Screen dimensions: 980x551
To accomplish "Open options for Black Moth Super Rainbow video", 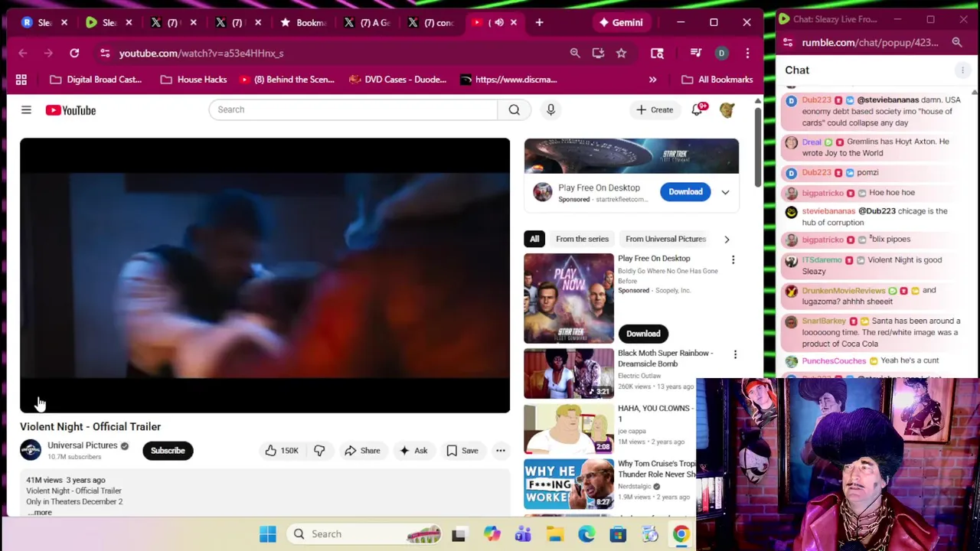I will tap(735, 355).
